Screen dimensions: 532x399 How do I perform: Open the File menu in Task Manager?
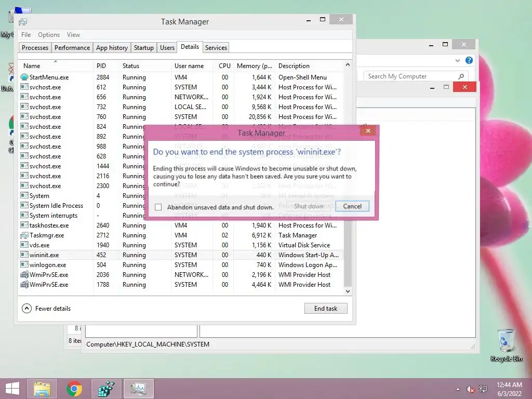(x=26, y=35)
